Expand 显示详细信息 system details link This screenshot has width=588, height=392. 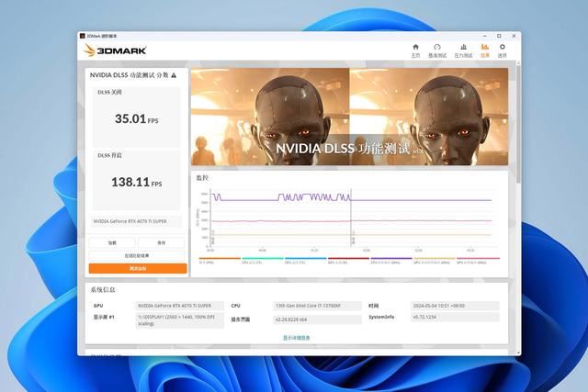[x=296, y=338]
